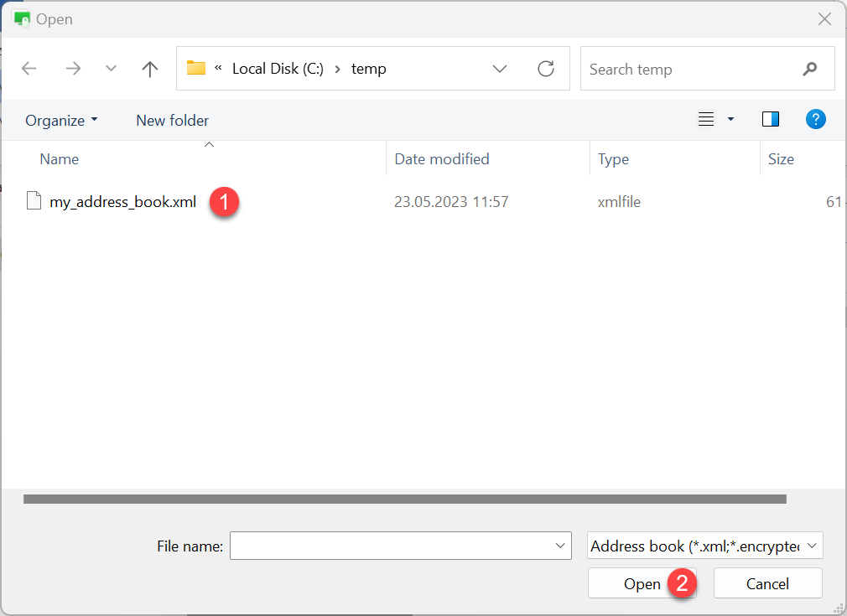Expand the File name dropdown arrow

point(560,546)
